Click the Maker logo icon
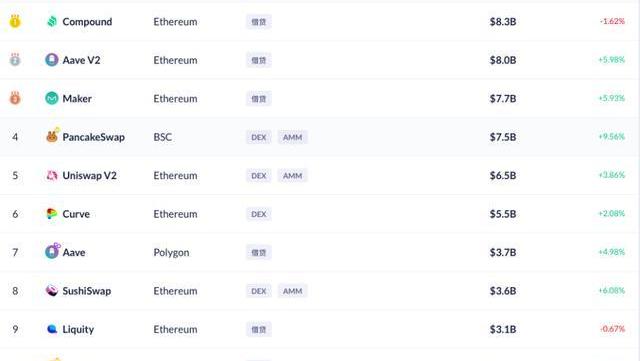 [52, 98]
